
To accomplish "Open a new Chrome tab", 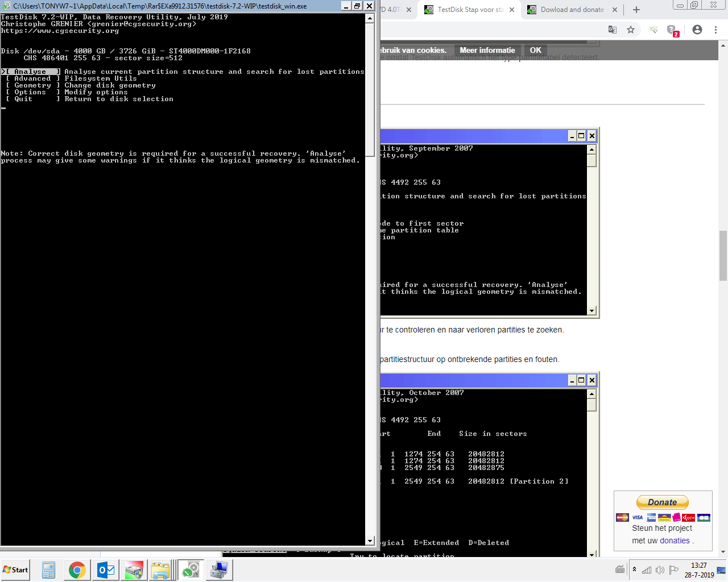I will pyautogui.click(x=636, y=10).
